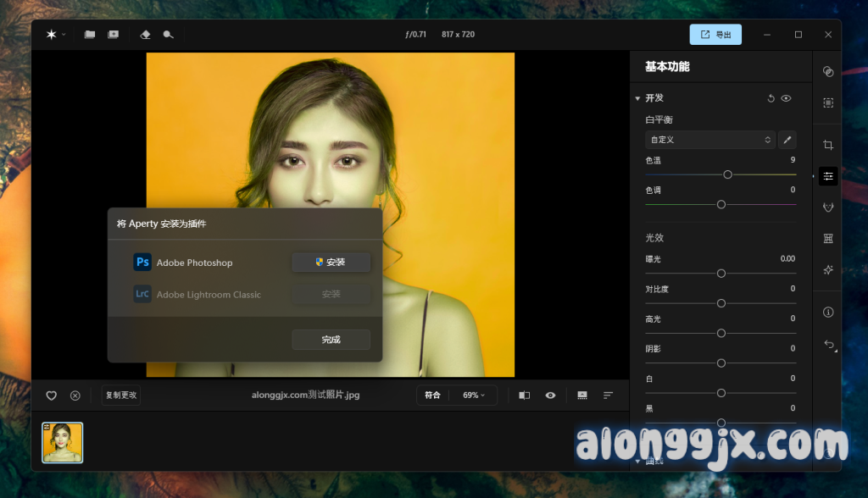Mark photo as favorite with heart icon
Viewport: 868px width, 498px height.
(51, 396)
